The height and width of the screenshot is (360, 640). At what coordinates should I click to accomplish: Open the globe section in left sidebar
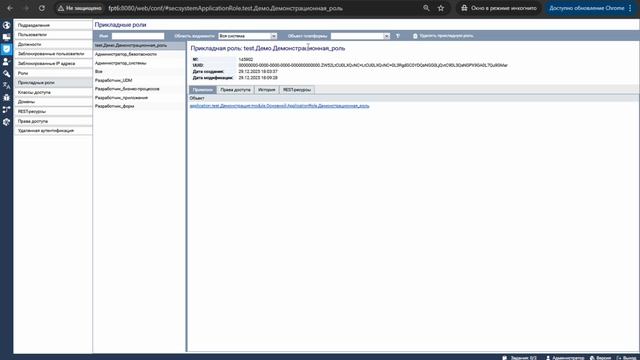(x=6, y=25)
